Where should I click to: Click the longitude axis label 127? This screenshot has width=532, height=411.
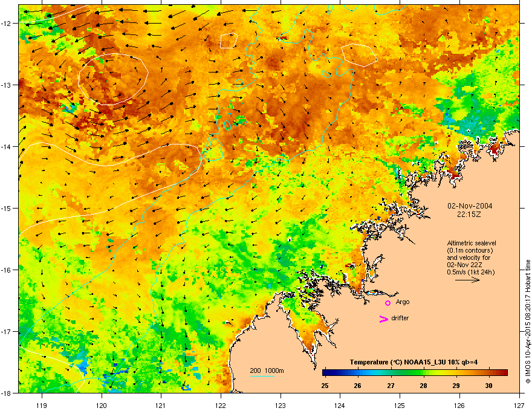519,405
